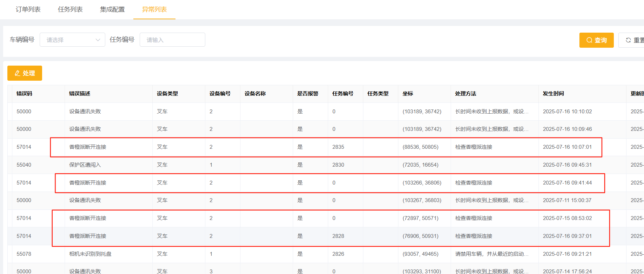The height and width of the screenshot is (274, 644).
Task: Click the refresh icon on the 重置 button
Action: pos(628,40)
